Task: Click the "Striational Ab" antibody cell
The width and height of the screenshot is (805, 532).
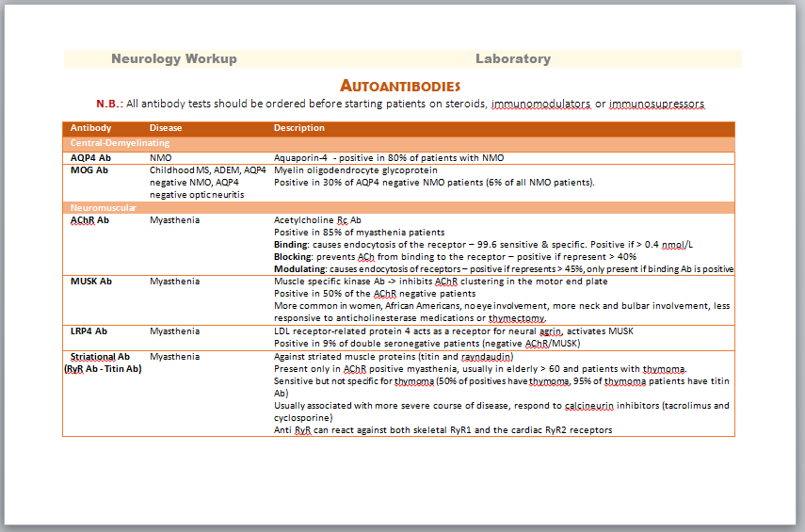Action: [x=101, y=357]
